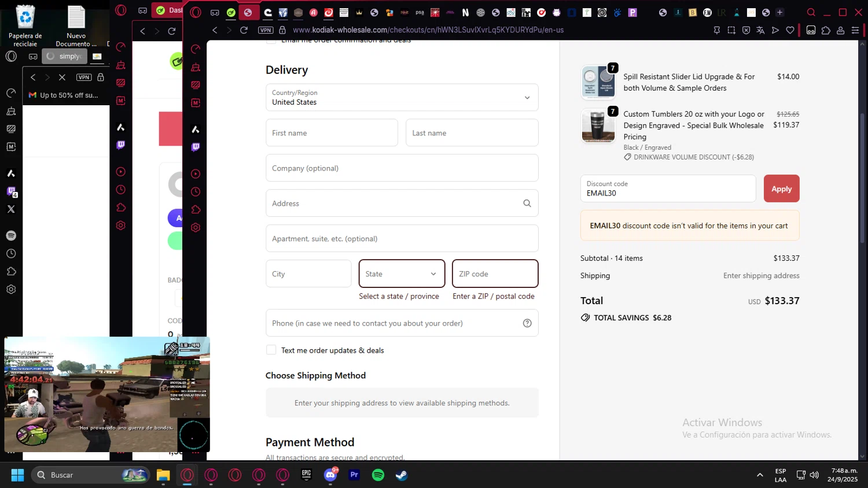Click the City field
This screenshot has width=868, height=488.
308,273
